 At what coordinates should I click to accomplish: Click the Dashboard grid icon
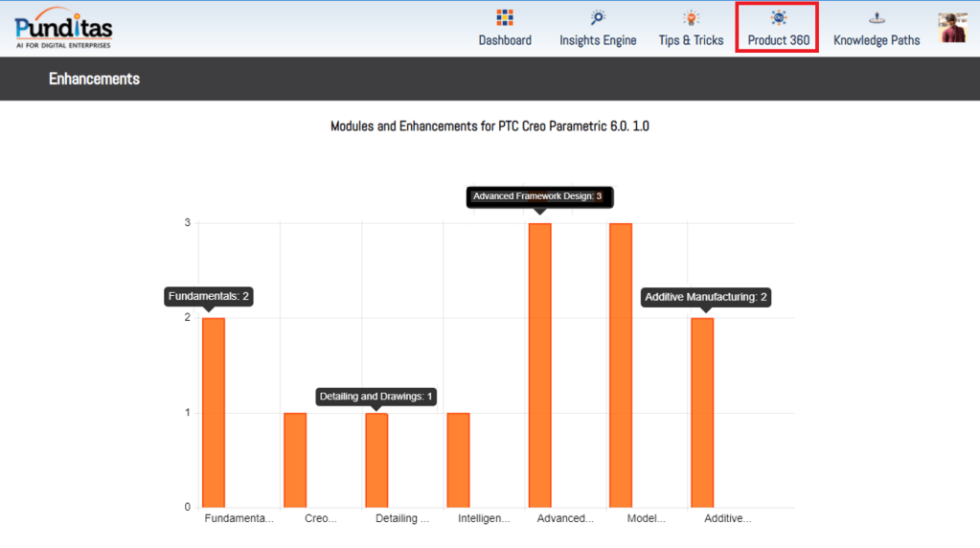coord(505,17)
